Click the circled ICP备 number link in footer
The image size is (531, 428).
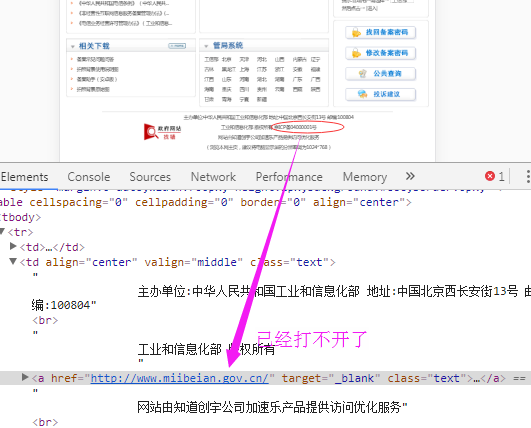point(295,127)
